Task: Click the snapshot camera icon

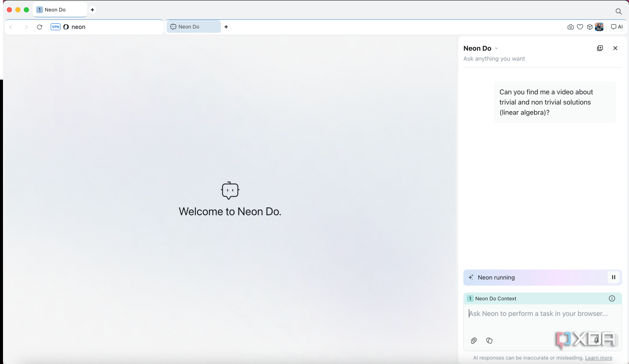Action: [571, 27]
